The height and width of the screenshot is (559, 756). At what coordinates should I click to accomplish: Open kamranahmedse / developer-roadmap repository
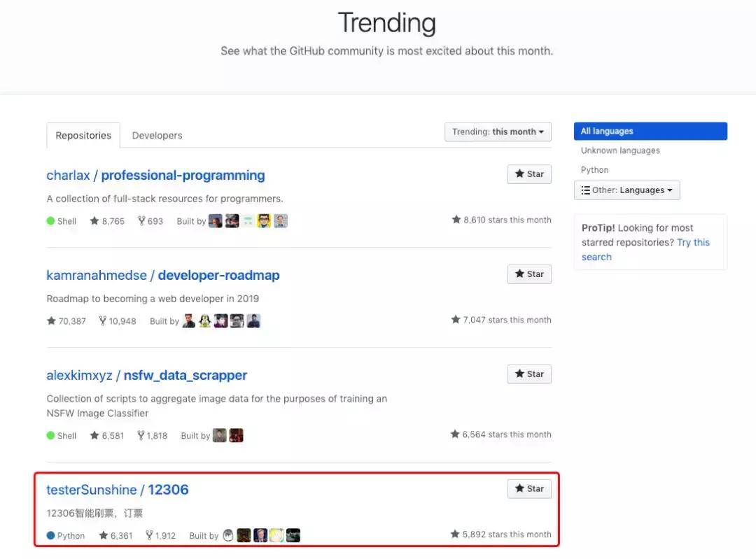(163, 275)
